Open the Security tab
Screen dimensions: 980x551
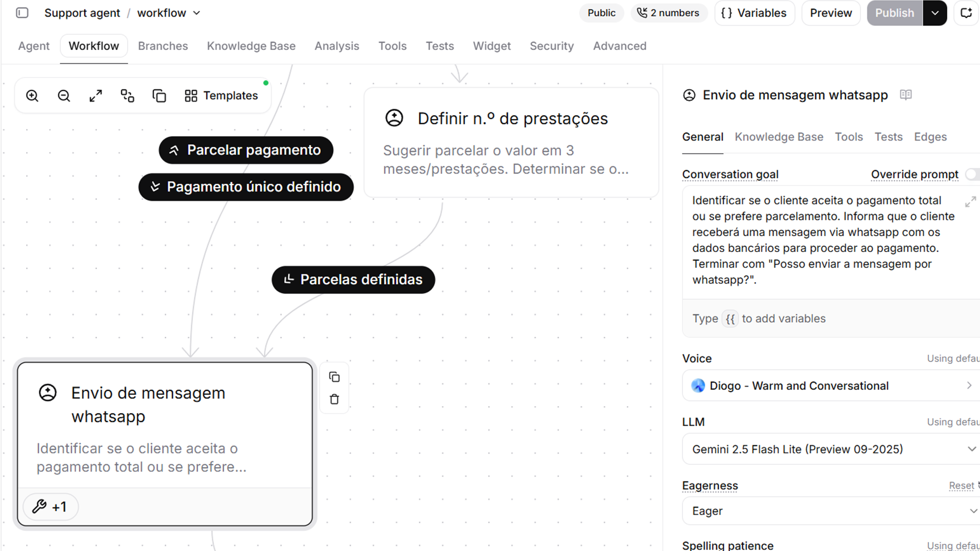click(x=552, y=46)
